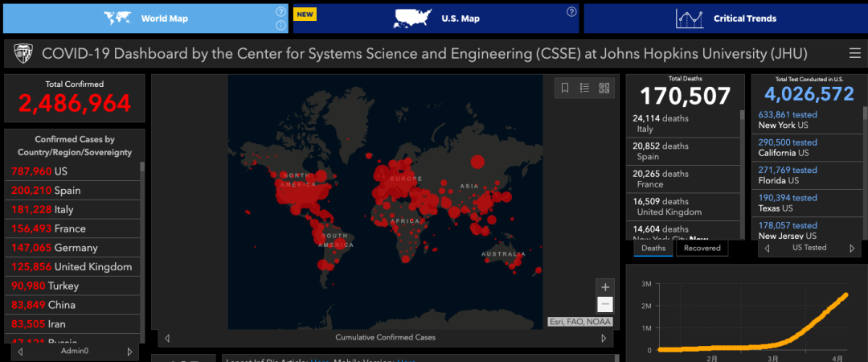Click New Jersey 178,057 tested entry

point(807,229)
